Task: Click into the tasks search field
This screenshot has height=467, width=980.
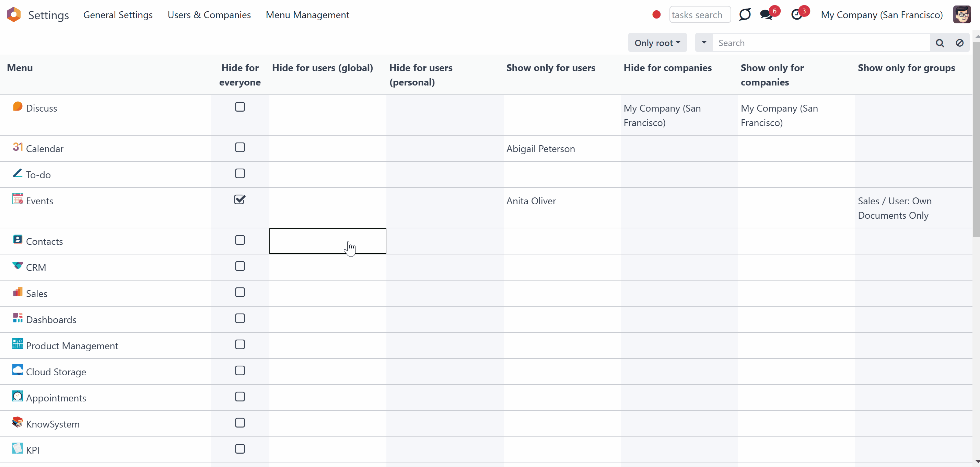Action: (x=700, y=14)
